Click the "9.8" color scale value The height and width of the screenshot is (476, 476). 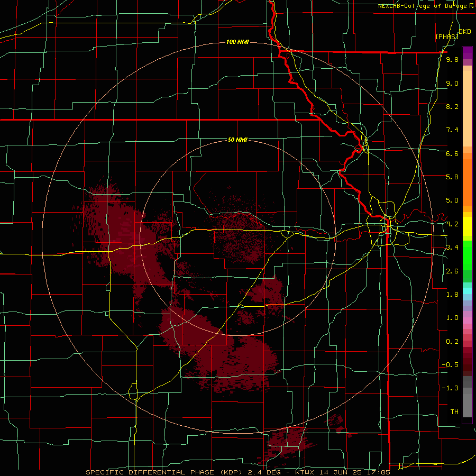pyautogui.click(x=452, y=59)
